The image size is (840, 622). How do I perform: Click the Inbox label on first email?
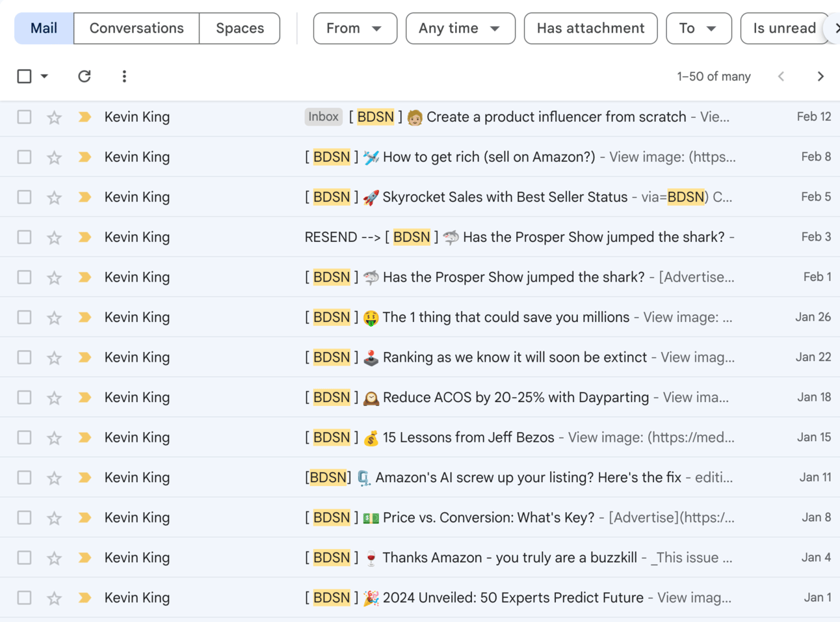[323, 117]
